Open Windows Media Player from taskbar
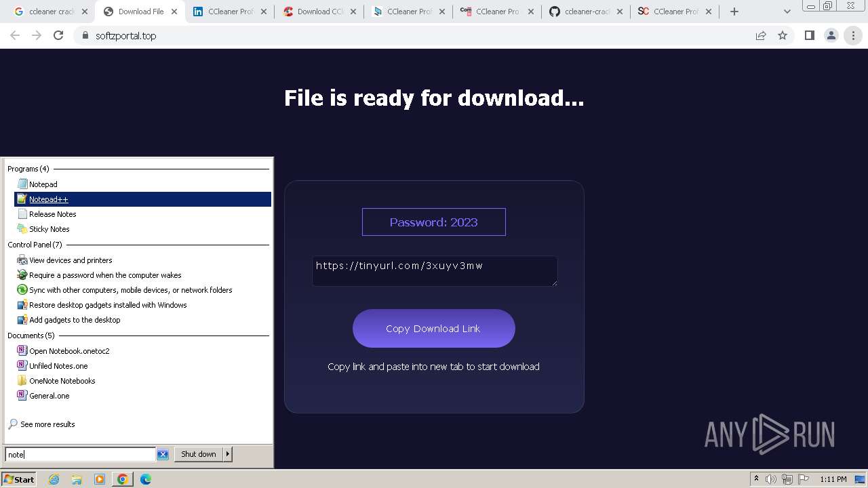868x488 pixels. pyautogui.click(x=100, y=479)
